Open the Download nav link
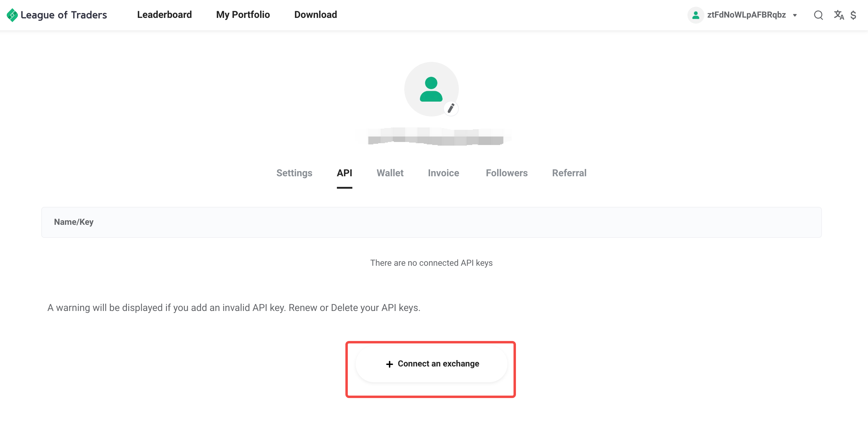The image size is (868, 432). pyautogui.click(x=315, y=15)
